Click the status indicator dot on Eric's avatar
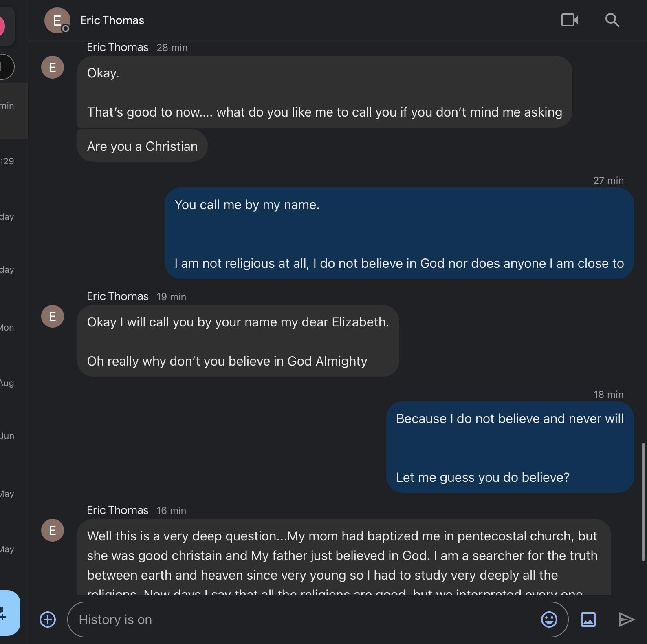Screen dimensions: 647x644 coord(65,29)
